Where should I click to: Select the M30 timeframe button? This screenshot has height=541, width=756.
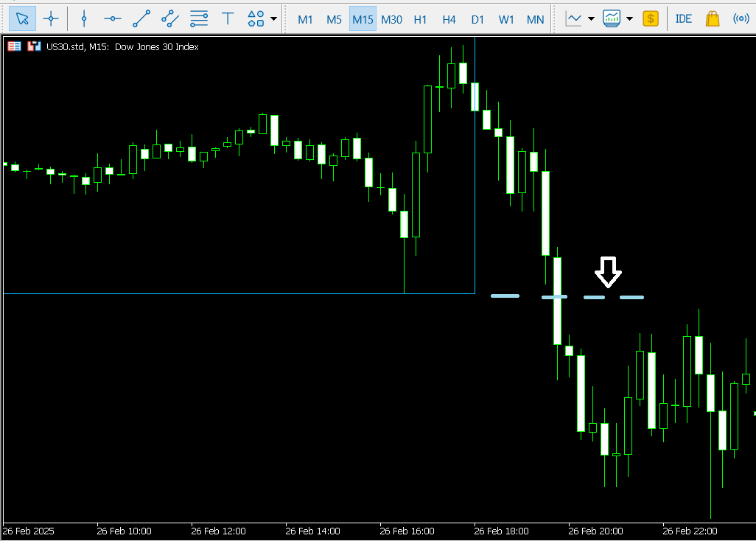tap(391, 19)
